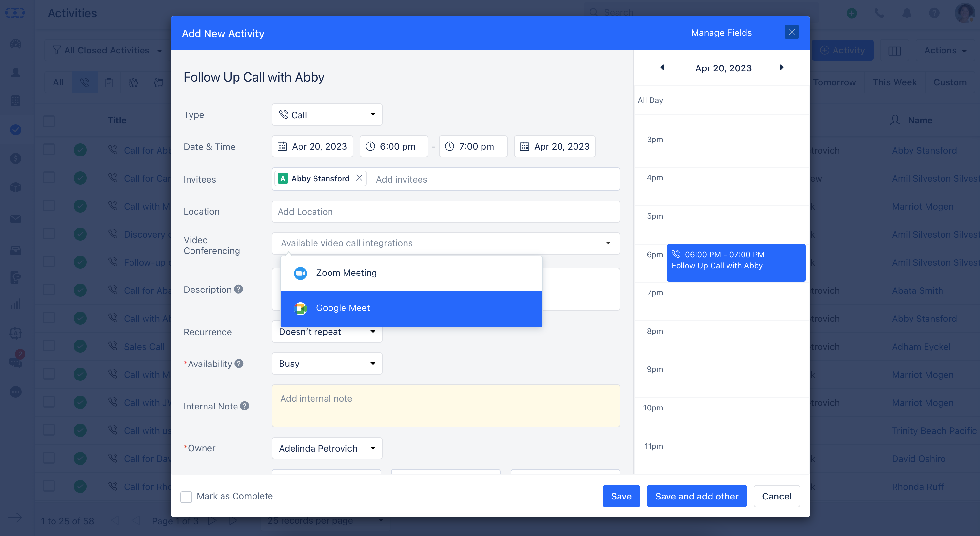Open the deals dollar icon in sidebar
This screenshot has width=980, height=536.
[16, 158]
